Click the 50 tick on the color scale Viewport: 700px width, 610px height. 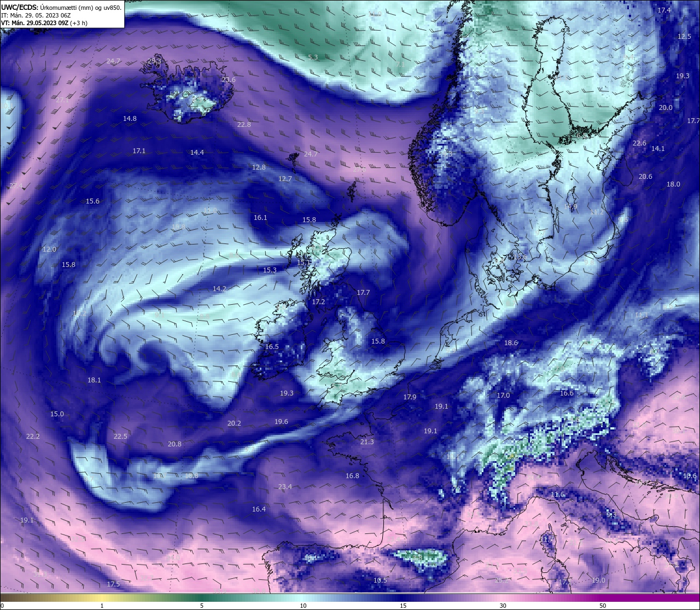click(603, 606)
